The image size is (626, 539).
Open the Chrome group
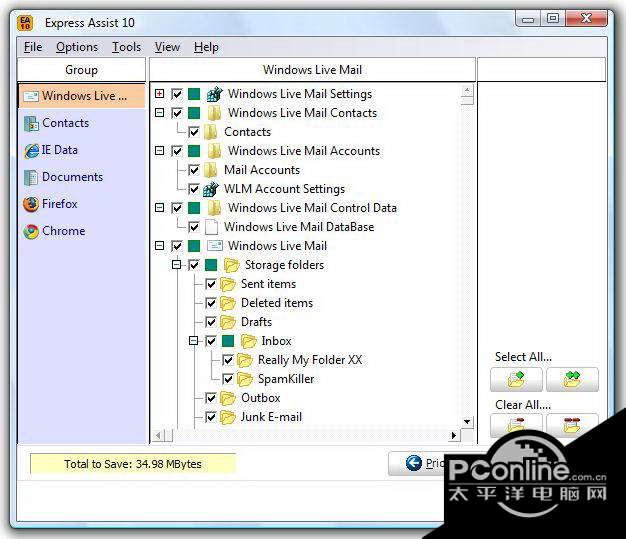(x=54, y=231)
